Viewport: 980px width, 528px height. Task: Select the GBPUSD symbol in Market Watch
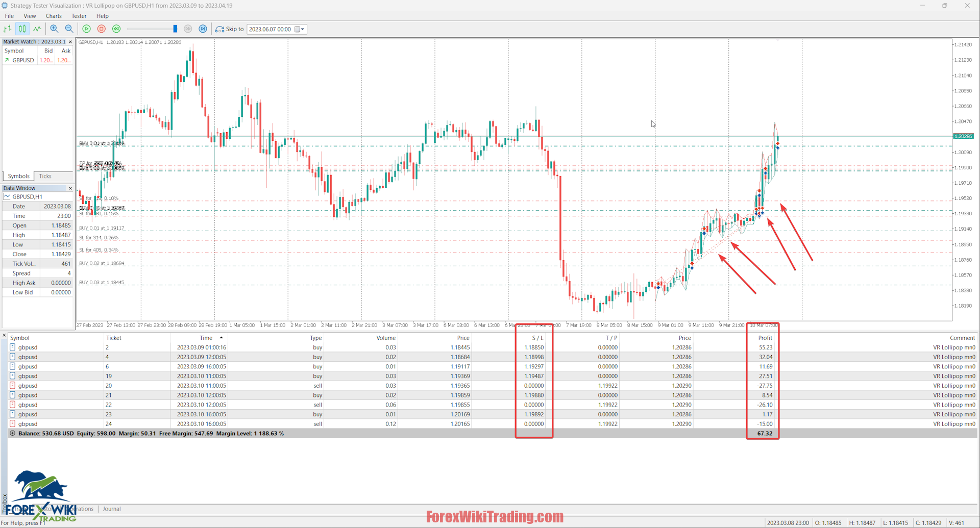22,60
